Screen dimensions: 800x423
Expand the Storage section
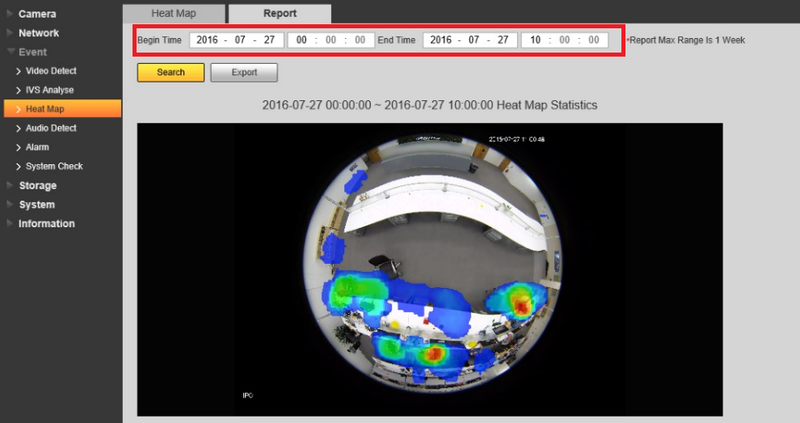point(37,185)
